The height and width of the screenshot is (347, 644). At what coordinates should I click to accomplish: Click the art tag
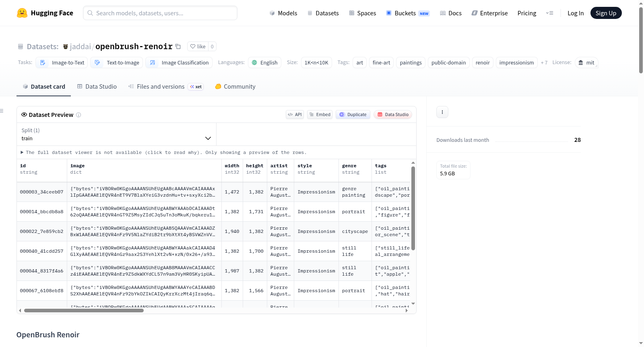(360, 62)
